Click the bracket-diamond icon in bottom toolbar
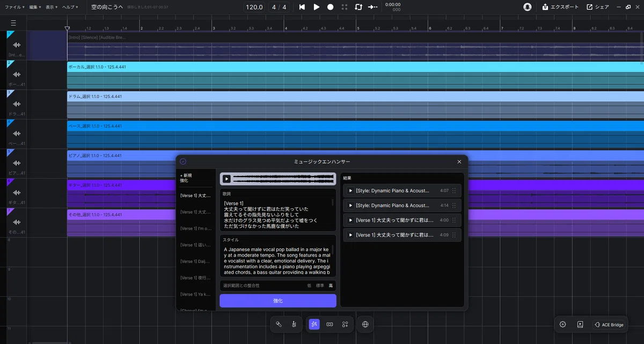The height and width of the screenshot is (344, 644). point(330,324)
